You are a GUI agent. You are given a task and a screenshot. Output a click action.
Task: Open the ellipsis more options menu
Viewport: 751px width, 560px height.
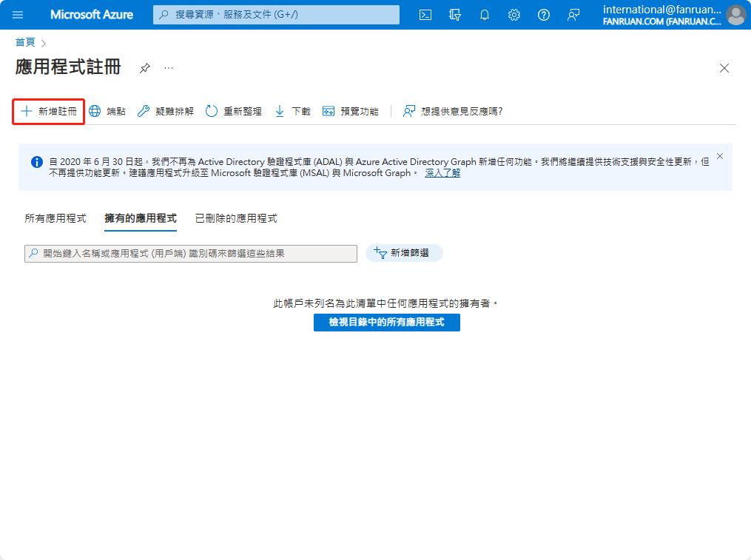(169, 68)
